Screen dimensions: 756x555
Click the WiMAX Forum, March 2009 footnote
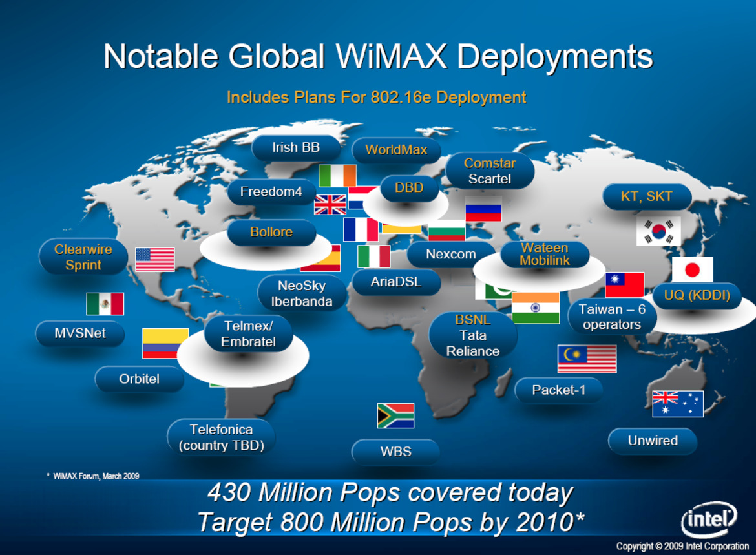click(93, 476)
